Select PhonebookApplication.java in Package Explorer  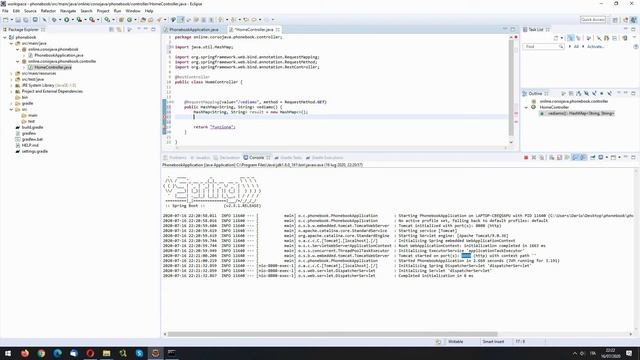59,55
